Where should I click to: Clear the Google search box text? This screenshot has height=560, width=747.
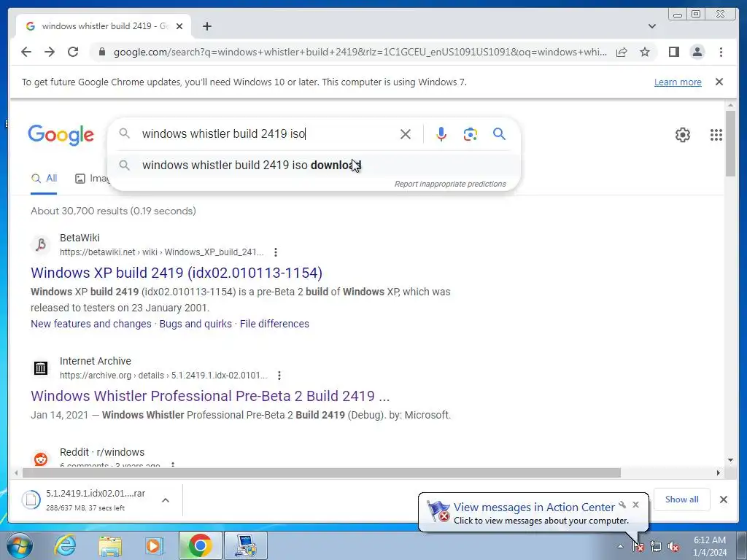406,134
